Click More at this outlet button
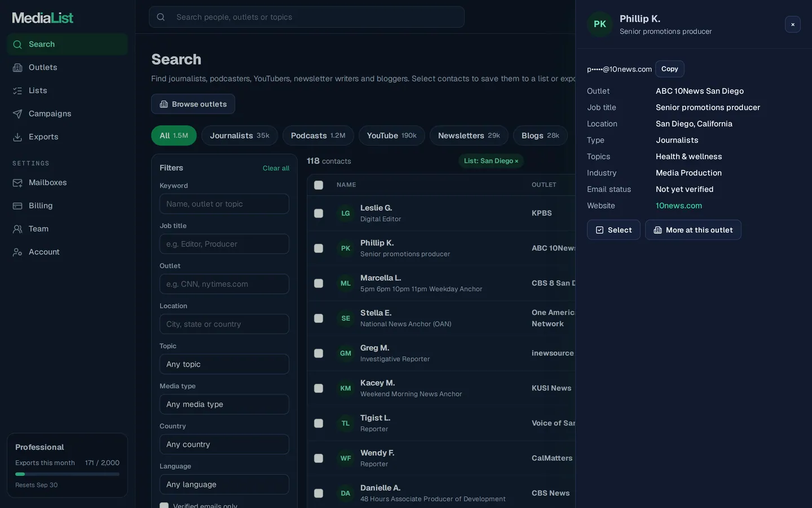This screenshot has width=812, height=508. click(693, 230)
